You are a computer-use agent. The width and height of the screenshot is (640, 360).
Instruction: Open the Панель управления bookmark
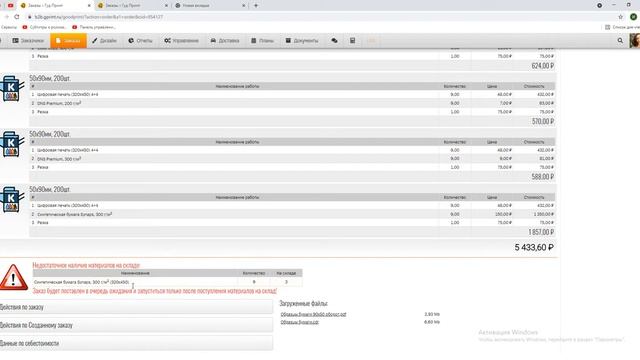coord(94,27)
